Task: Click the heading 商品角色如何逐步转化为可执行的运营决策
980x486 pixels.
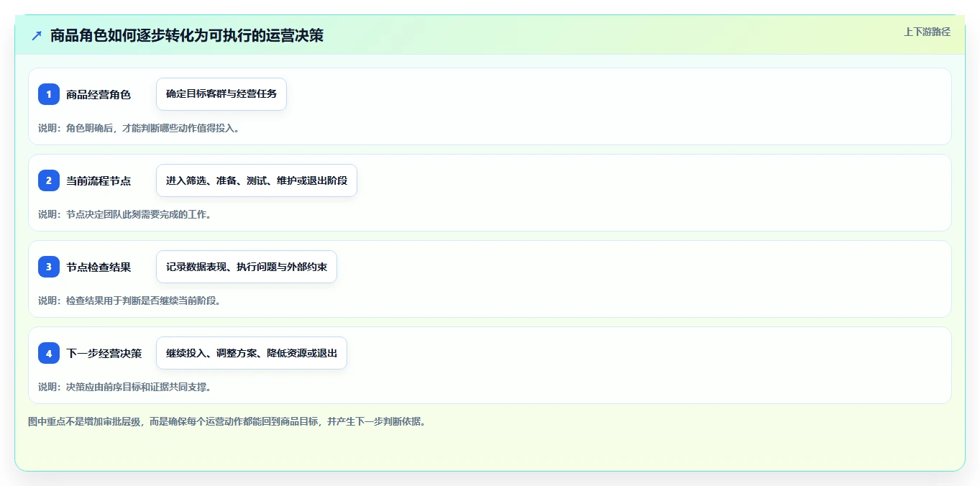Action: [187, 35]
